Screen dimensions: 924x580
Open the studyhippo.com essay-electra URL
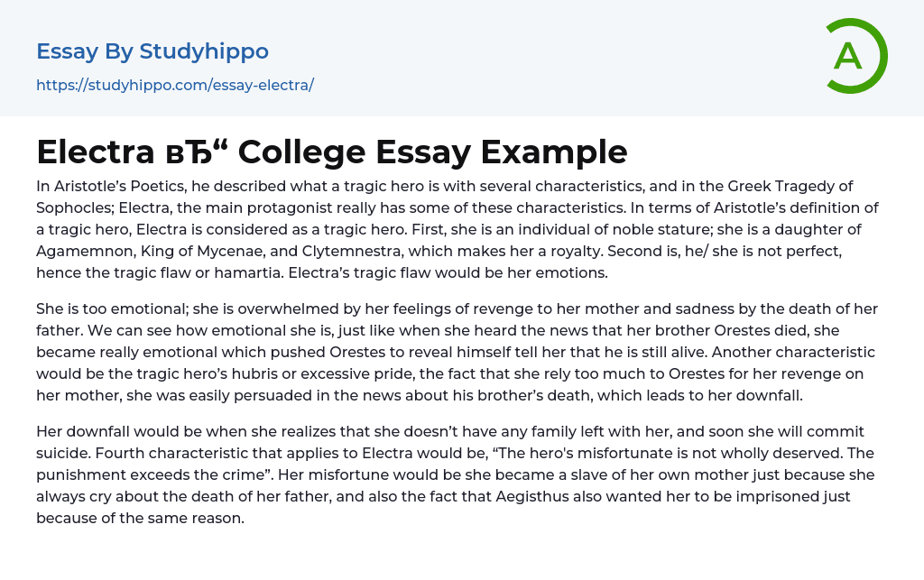(x=175, y=85)
